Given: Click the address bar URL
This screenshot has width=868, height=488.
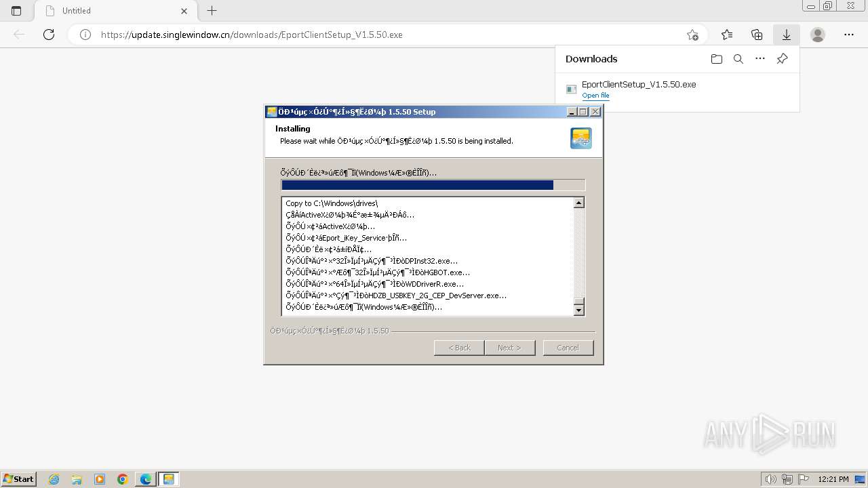Looking at the screenshot, I should (252, 35).
